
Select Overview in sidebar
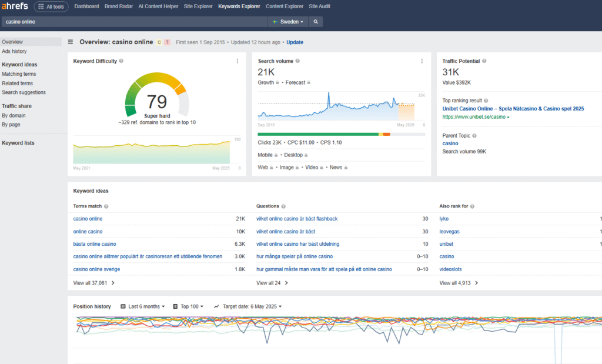tap(31, 42)
